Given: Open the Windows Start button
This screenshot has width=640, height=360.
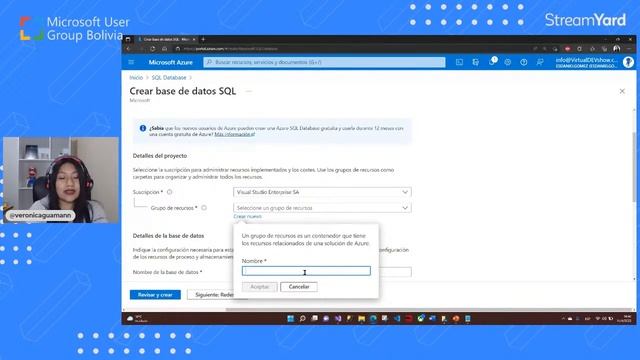Looking at the screenshot, I should tap(290, 318).
